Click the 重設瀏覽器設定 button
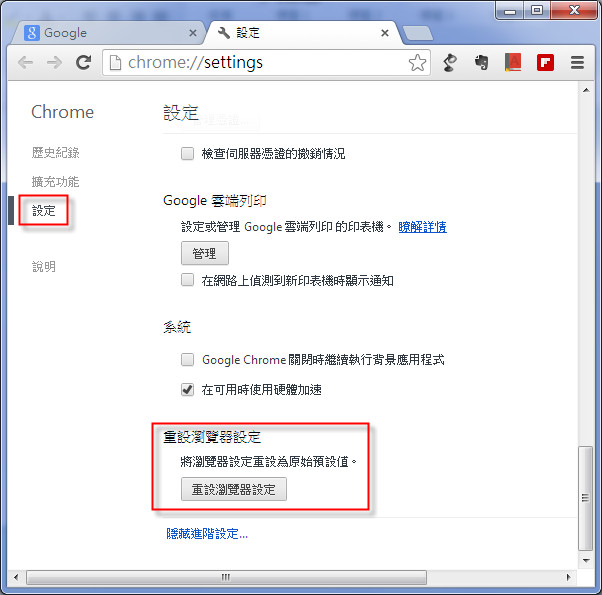The width and height of the screenshot is (602, 595). 233,489
